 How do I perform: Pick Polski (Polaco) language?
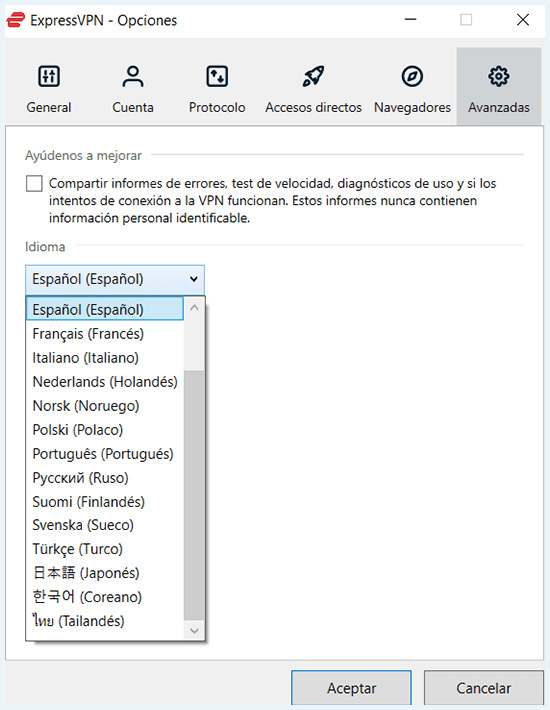click(x=105, y=430)
